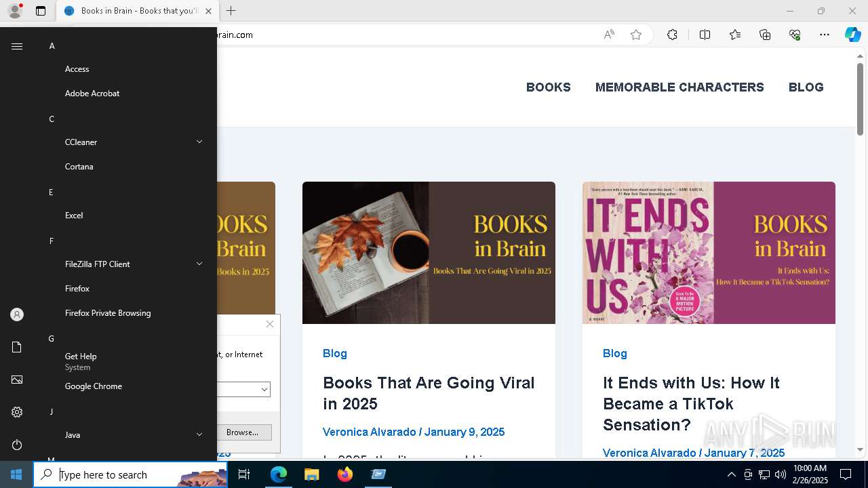Select the Books in Brain tab

(137, 11)
